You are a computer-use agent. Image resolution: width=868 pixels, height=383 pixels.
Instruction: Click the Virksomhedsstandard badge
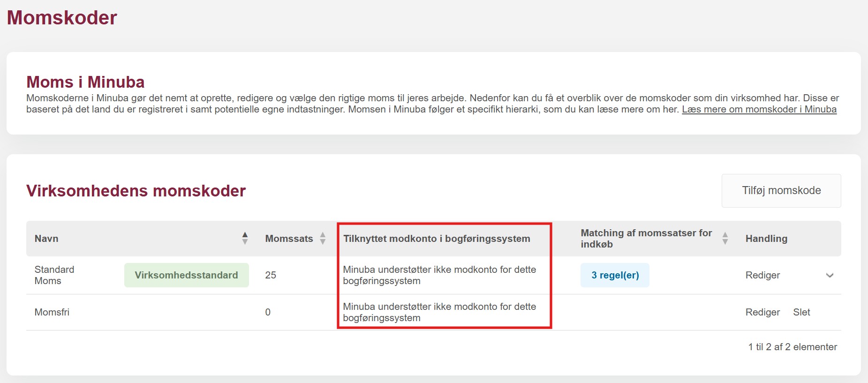click(x=186, y=275)
